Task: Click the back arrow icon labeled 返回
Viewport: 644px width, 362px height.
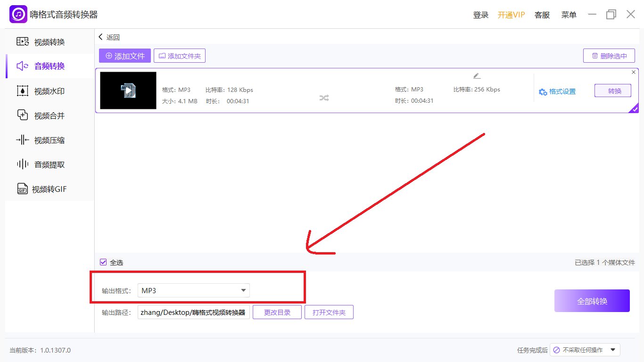Action: click(100, 37)
